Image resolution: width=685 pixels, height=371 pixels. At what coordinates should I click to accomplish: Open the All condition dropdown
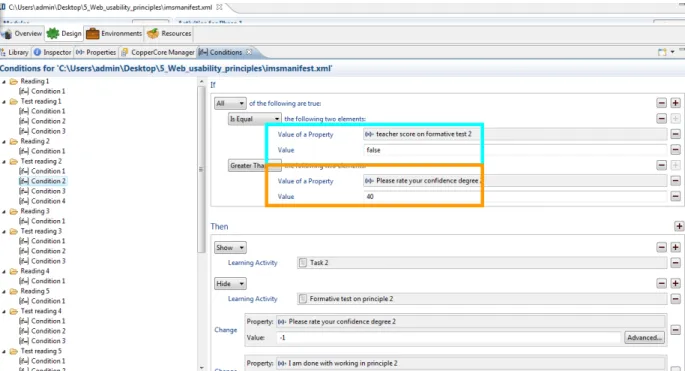(x=230, y=104)
